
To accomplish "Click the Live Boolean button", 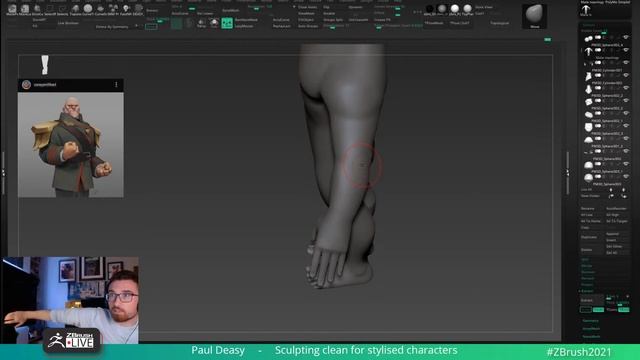I will [68, 23].
